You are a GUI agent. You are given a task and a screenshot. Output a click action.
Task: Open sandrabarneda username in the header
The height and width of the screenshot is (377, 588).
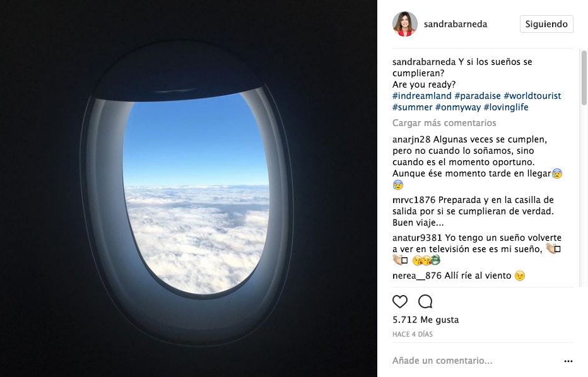tap(456, 24)
